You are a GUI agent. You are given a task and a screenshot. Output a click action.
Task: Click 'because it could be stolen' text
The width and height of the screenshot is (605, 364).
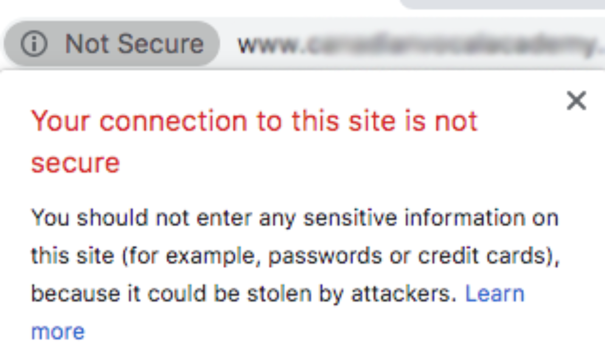pos(171,294)
